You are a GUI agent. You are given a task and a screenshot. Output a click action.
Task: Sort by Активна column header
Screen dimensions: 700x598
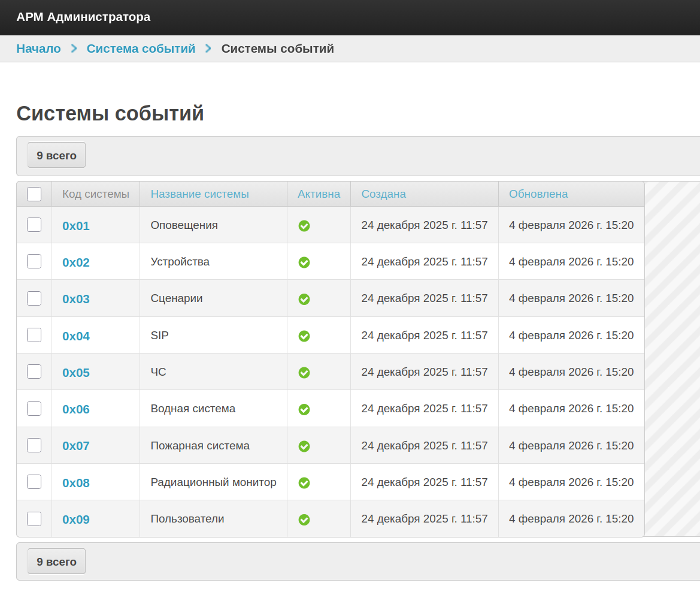tap(319, 194)
